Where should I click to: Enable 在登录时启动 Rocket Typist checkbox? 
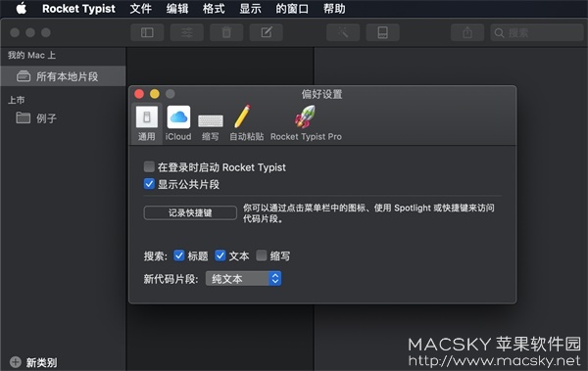point(149,166)
